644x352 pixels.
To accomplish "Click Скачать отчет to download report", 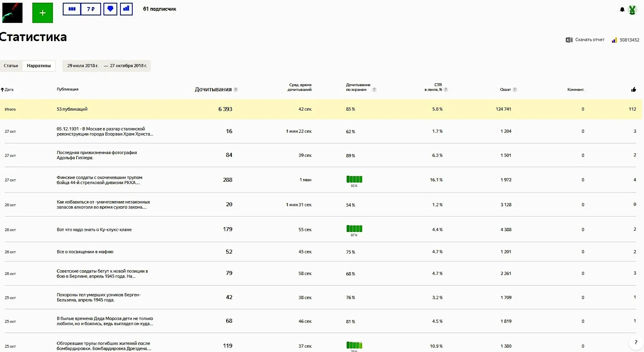I will 585,40.
